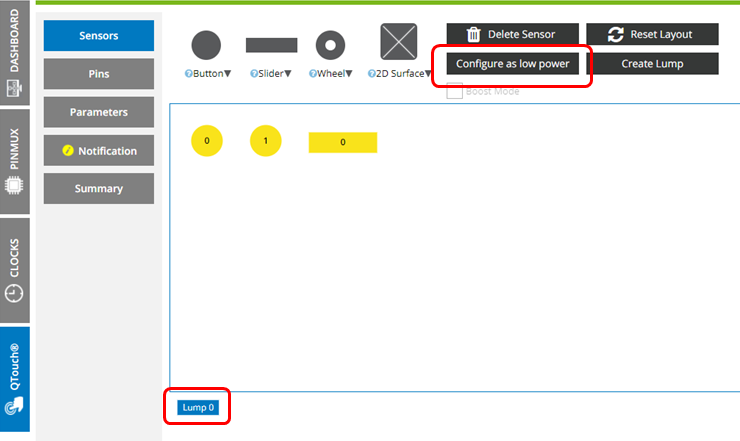Open the PINMUX side panel
The image size is (740, 441).
pyautogui.click(x=15, y=160)
